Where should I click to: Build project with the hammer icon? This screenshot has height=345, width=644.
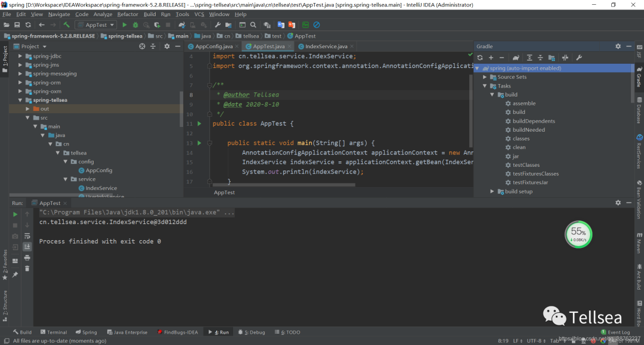[66, 25]
